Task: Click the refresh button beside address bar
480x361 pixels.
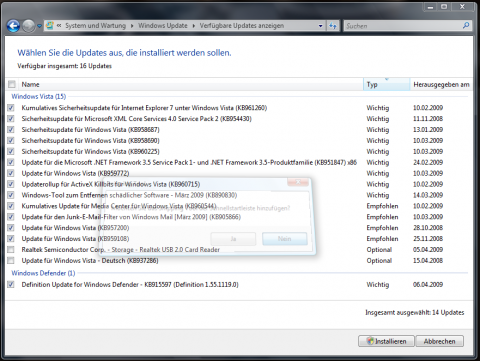Action: 333,26
